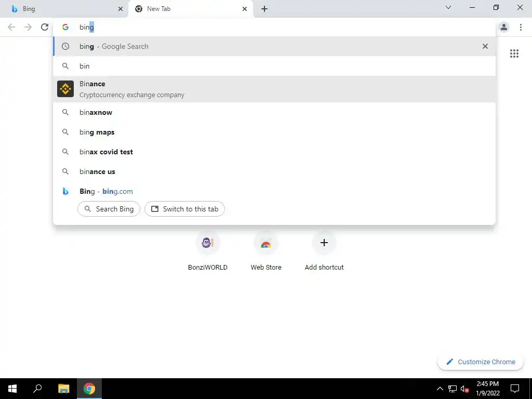The width and height of the screenshot is (532, 399).
Task: Go back with the back arrow
Action: point(11,27)
